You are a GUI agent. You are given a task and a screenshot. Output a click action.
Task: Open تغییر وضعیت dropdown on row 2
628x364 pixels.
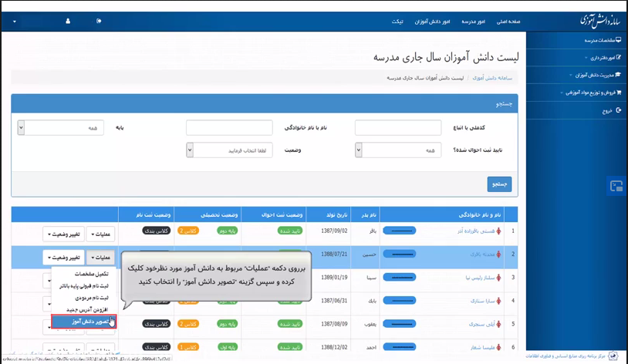pyautogui.click(x=64, y=258)
